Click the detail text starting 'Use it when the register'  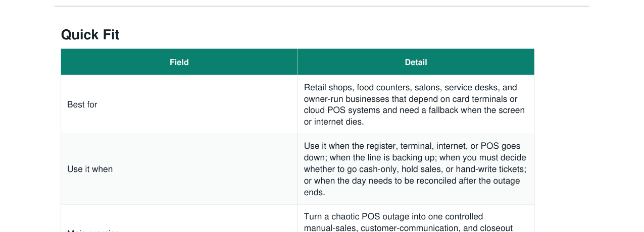pyautogui.click(x=415, y=169)
